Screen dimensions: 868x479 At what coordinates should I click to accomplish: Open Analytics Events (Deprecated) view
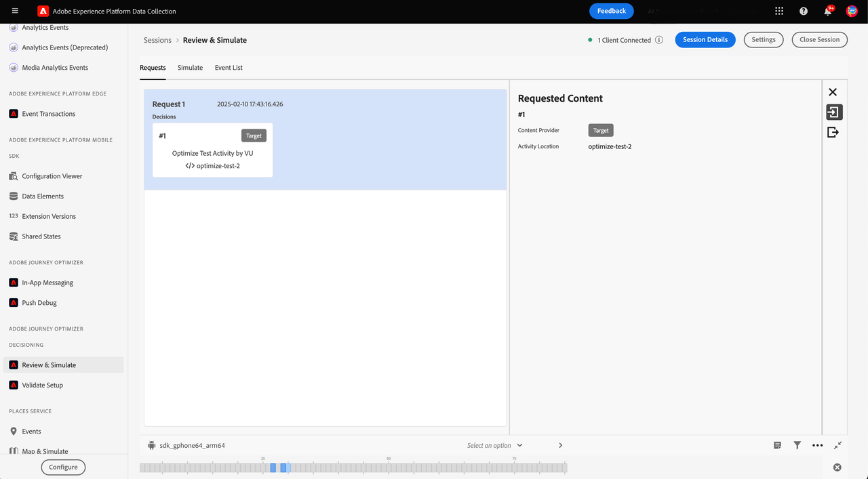tap(64, 47)
